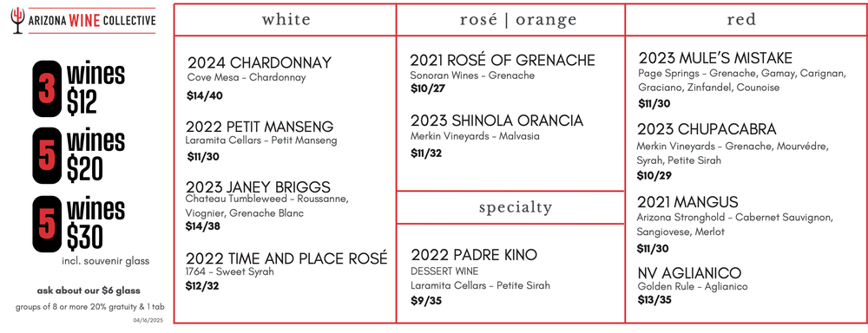Image resolution: width=868 pixels, height=333 pixels.
Task: Click the 2021 Mangus wine title
Action: point(687,201)
